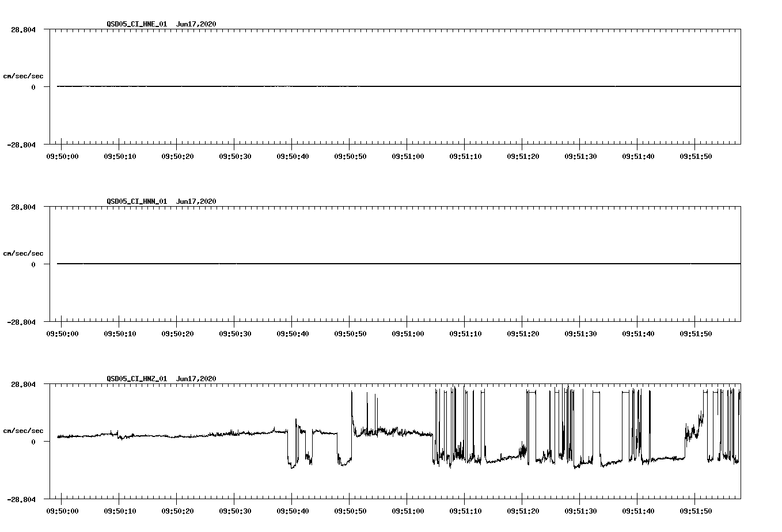Viewport: 782px width, 532px height.
Task: Click 09:51:10 time label under HNZ plot
Action: tap(465, 511)
